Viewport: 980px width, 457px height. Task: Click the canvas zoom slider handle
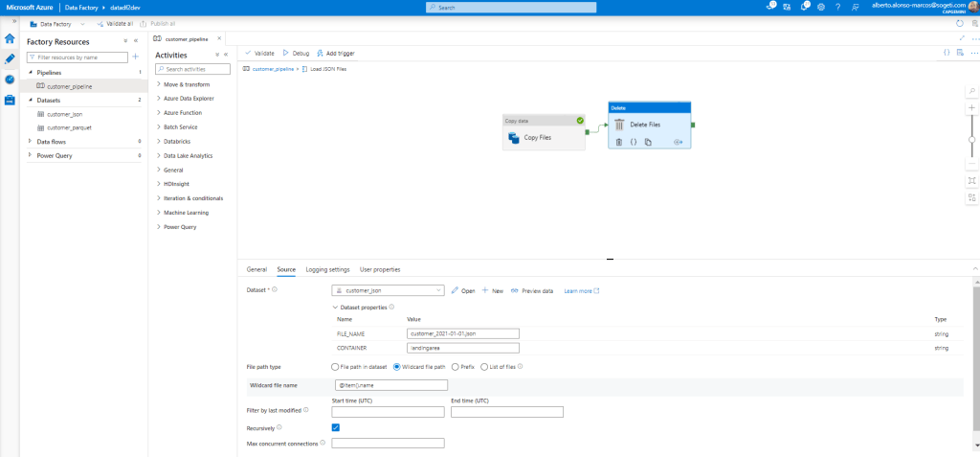point(972,140)
